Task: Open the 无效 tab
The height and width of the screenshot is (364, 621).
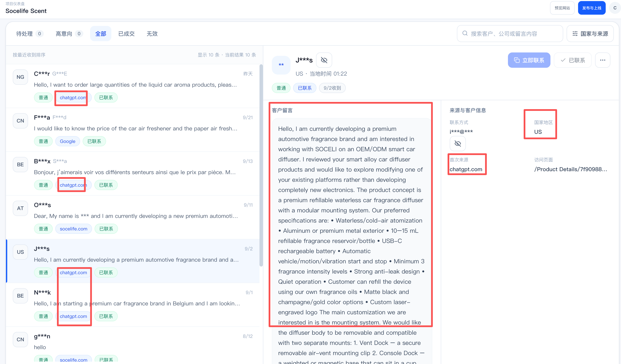Action: click(x=152, y=34)
